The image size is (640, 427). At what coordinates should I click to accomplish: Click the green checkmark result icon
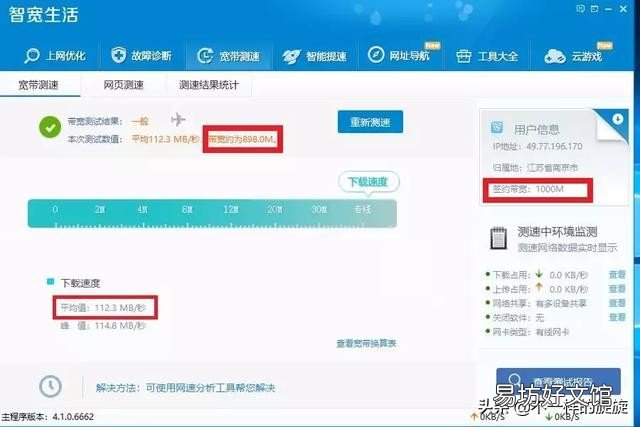point(50,127)
